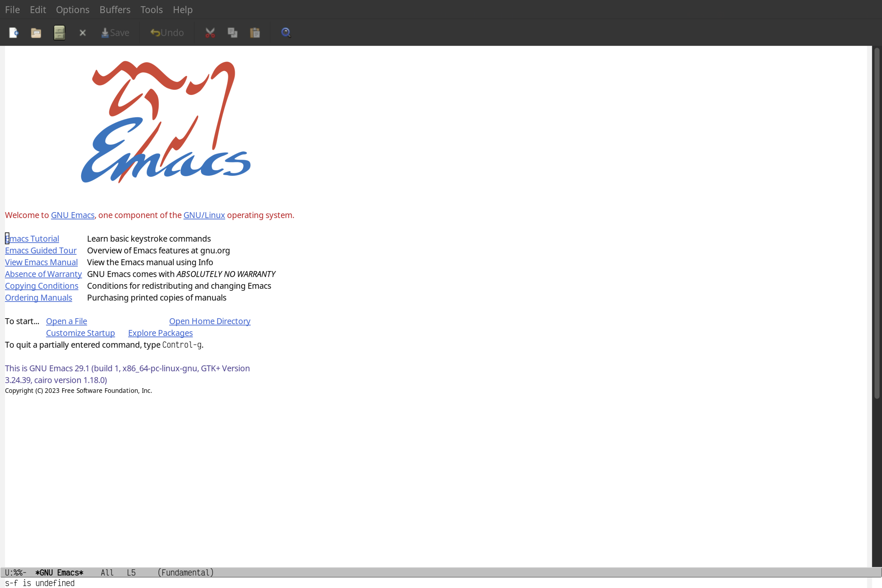Click the Paste icon in toolbar
Image resolution: width=882 pixels, height=588 pixels.
pyautogui.click(x=255, y=32)
